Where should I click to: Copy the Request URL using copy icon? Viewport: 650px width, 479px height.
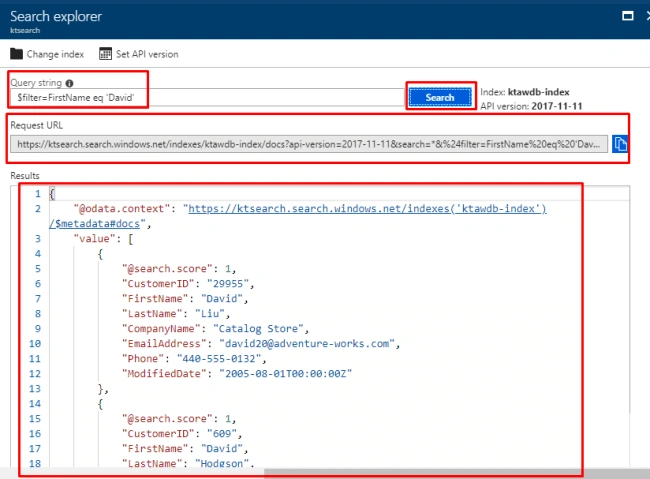(x=620, y=144)
